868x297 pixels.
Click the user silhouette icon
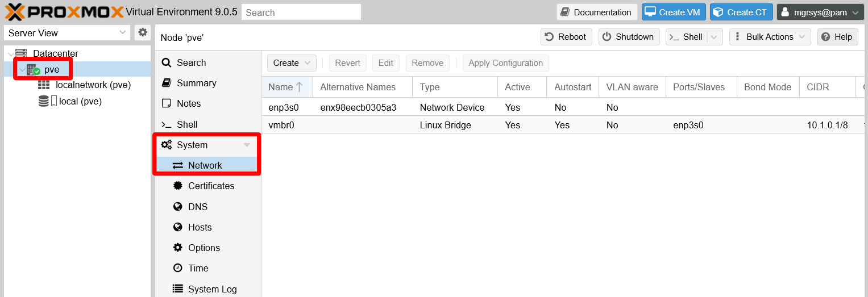pyautogui.click(x=786, y=12)
